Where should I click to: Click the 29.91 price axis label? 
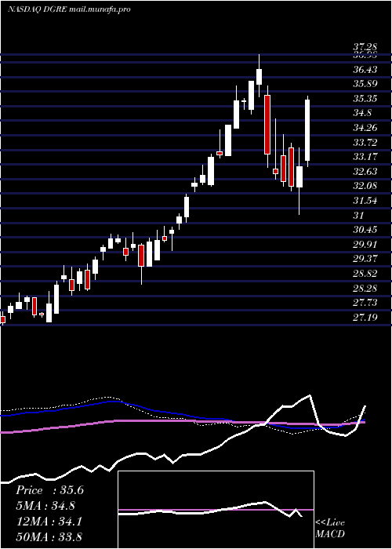(365, 245)
